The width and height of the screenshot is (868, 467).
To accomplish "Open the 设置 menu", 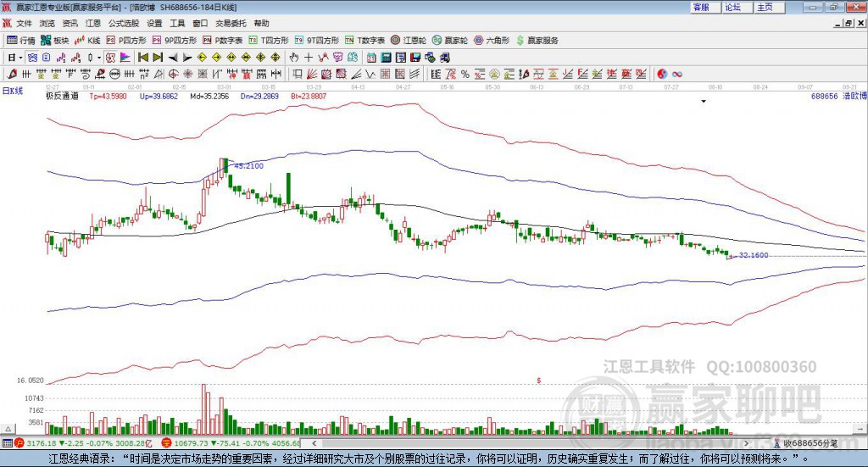I will (x=154, y=23).
